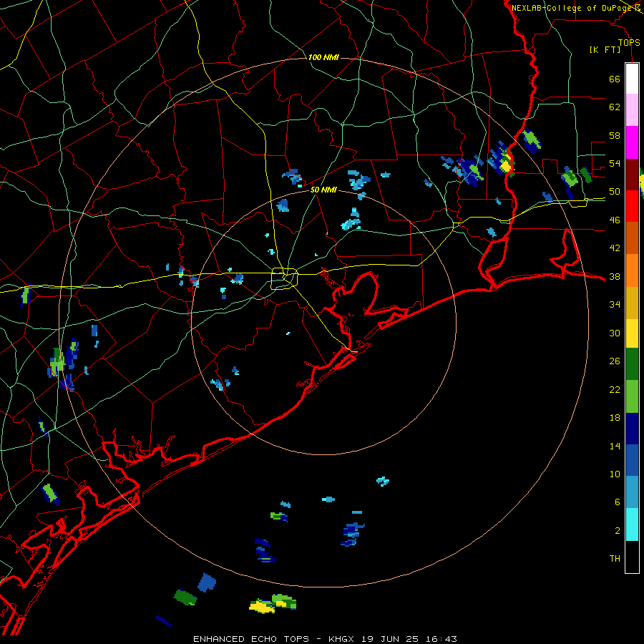Click the dark red 54 K FT swatch
This screenshot has width=644, height=644.
coord(632,174)
